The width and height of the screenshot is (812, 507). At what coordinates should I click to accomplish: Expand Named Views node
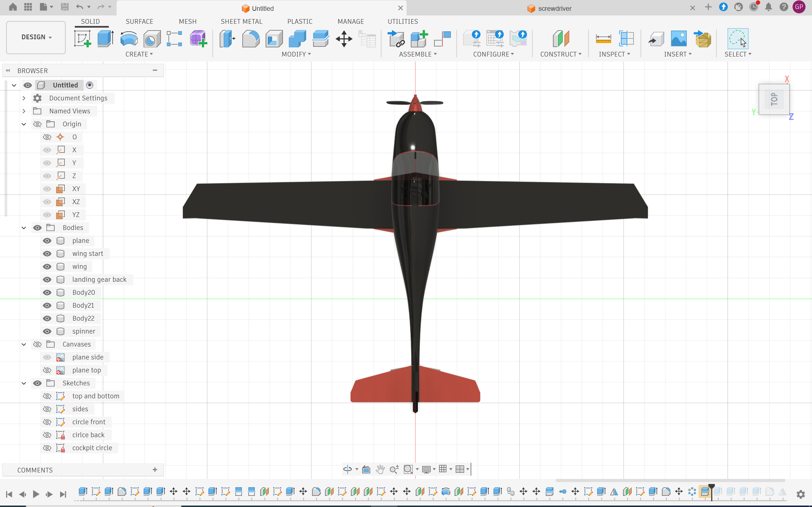[24, 111]
